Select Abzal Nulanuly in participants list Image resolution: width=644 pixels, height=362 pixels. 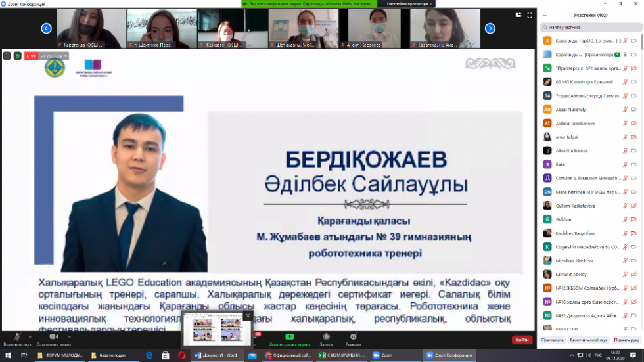pos(570,109)
